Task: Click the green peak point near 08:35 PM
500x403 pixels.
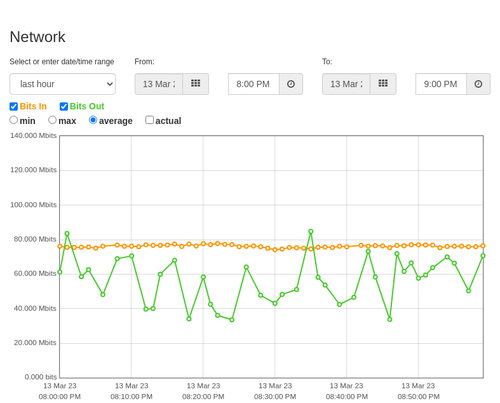Action: pos(311,231)
